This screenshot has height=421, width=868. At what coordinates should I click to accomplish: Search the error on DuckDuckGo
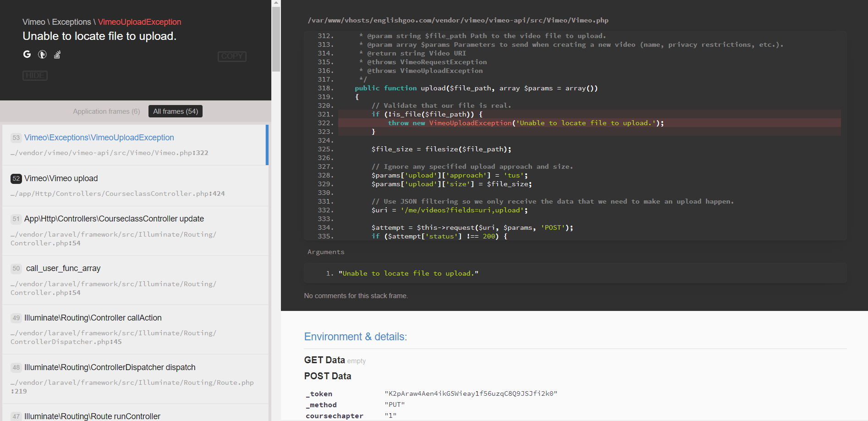tap(42, 54)
